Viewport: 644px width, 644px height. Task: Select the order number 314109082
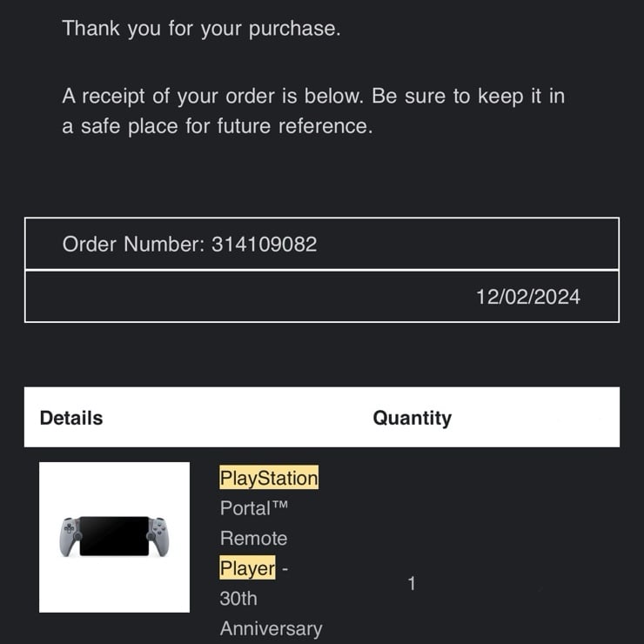pyautogui.click(x=265, y=245)
